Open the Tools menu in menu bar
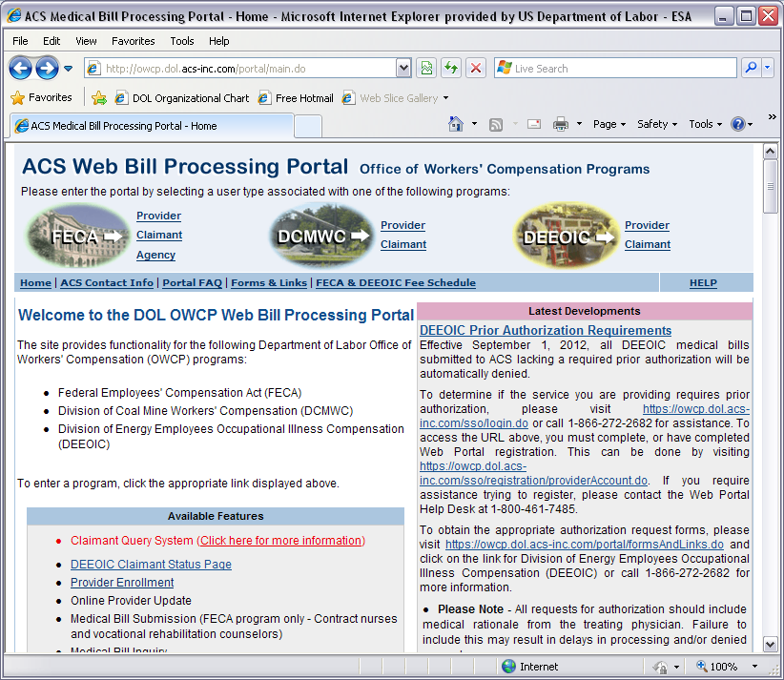This screenshot has width=784, height=680. (181, 41)
